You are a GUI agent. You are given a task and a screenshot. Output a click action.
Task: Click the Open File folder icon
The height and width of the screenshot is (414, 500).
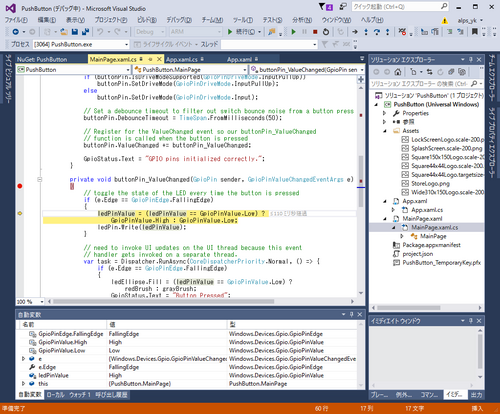[64, 32]
